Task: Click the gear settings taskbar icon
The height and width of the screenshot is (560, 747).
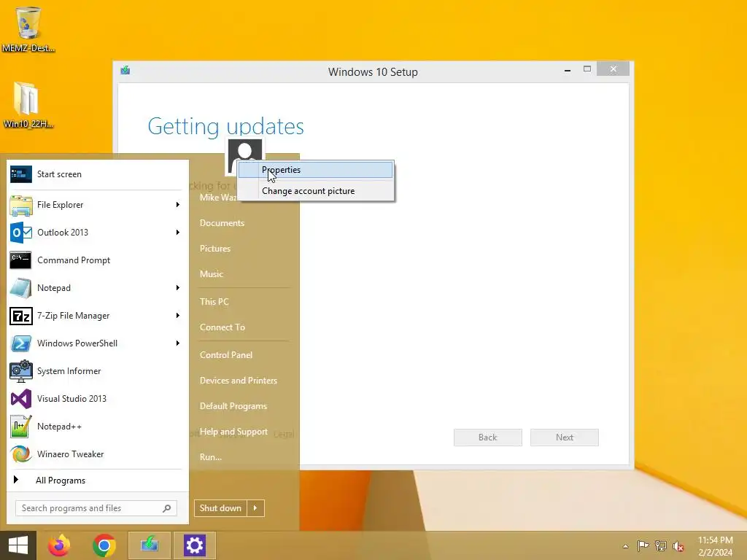Action: [x=194, y=545]
